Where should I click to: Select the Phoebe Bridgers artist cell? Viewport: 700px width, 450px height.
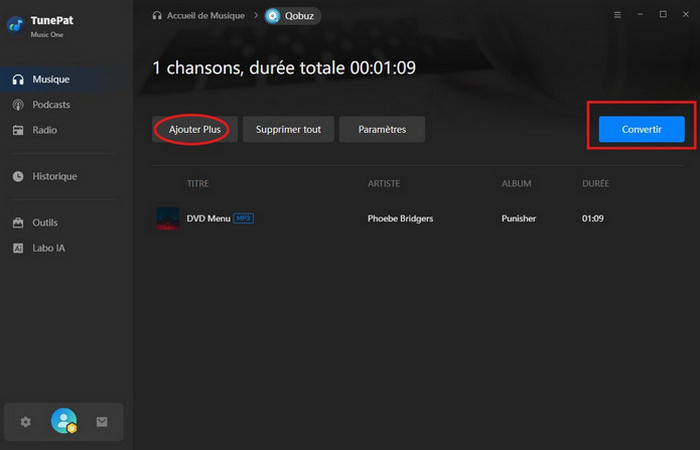[400, 218]
